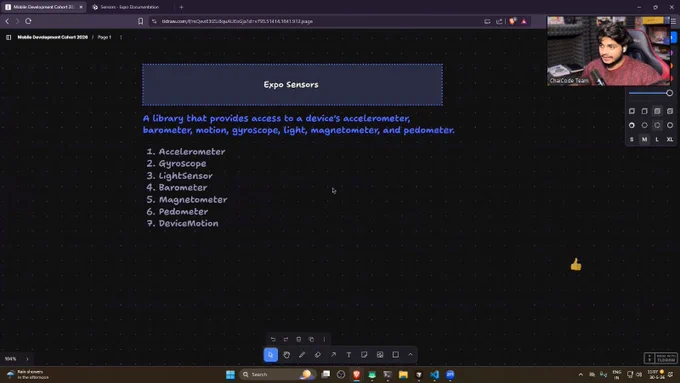
Task: Activate the Select pointer tool
Action: pyautogui.click(x=271, y=355)
